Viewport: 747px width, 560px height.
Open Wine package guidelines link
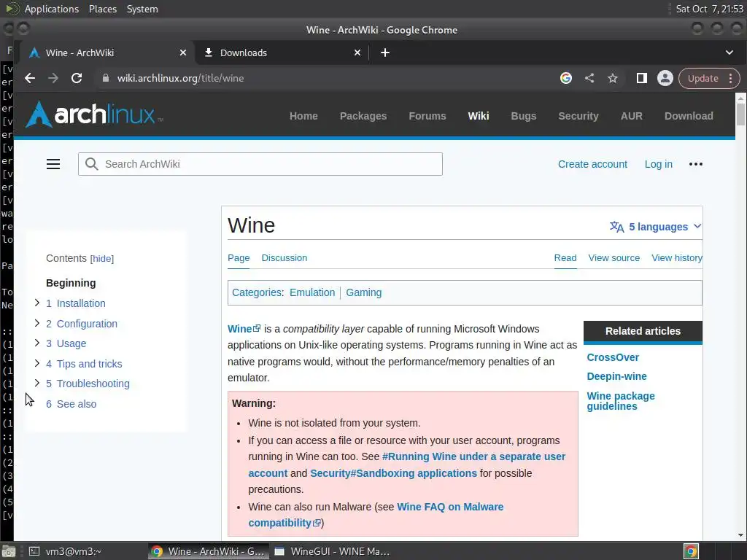tap(620, 402)
